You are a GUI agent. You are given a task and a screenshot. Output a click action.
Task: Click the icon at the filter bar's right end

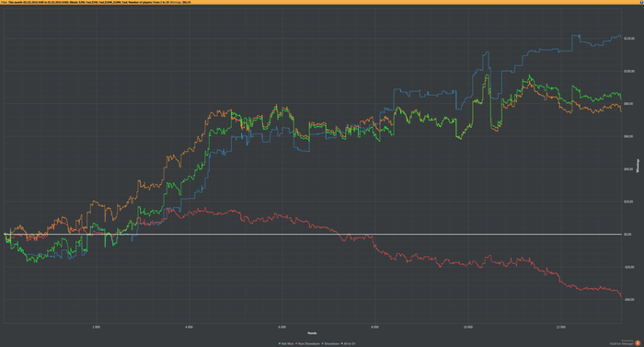[641, 2]
